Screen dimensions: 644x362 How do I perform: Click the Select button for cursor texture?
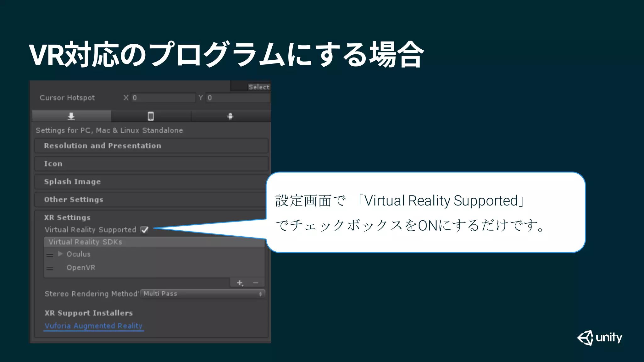pos(259,87)
